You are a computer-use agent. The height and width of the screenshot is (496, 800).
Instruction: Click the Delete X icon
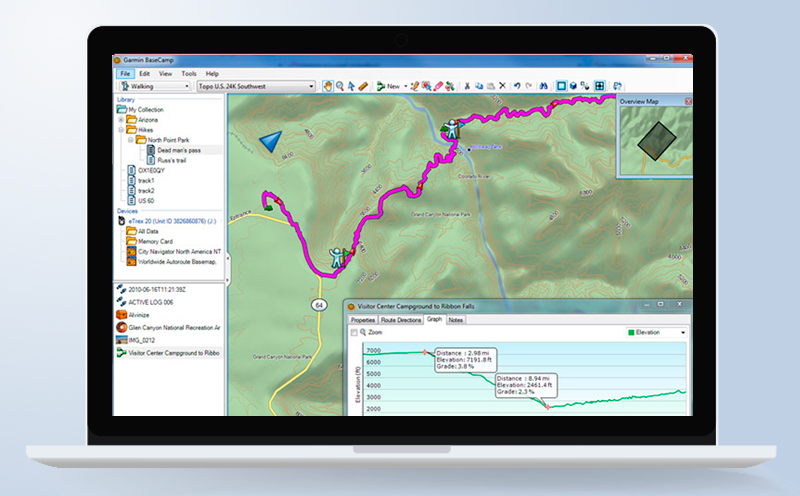point(502,86)
